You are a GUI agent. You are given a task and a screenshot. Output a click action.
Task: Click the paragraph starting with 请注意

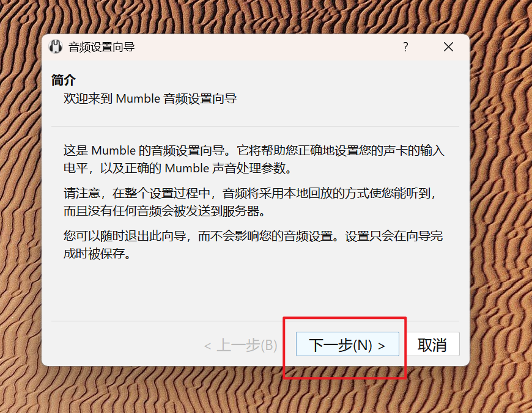tap(249, 202)
